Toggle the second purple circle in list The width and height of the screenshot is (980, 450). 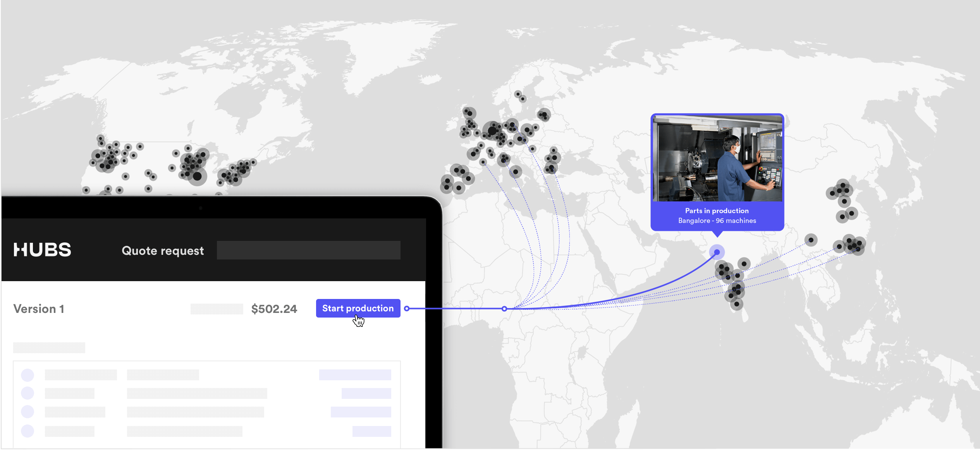(28, 393)
